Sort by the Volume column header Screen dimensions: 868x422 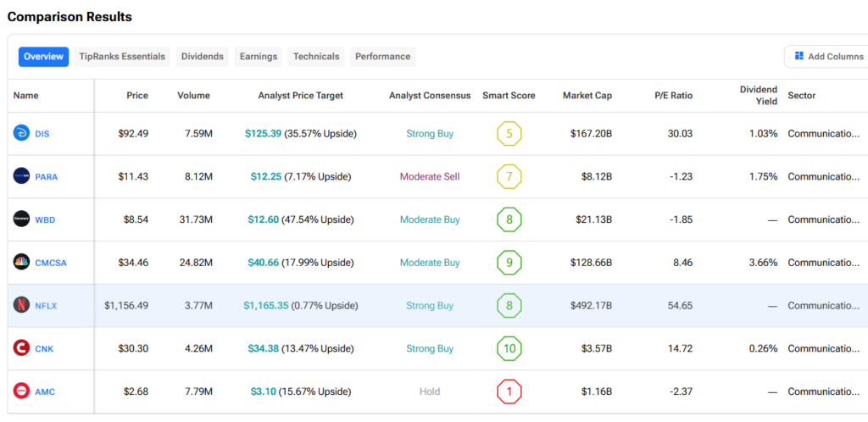[x=194, y=95]
